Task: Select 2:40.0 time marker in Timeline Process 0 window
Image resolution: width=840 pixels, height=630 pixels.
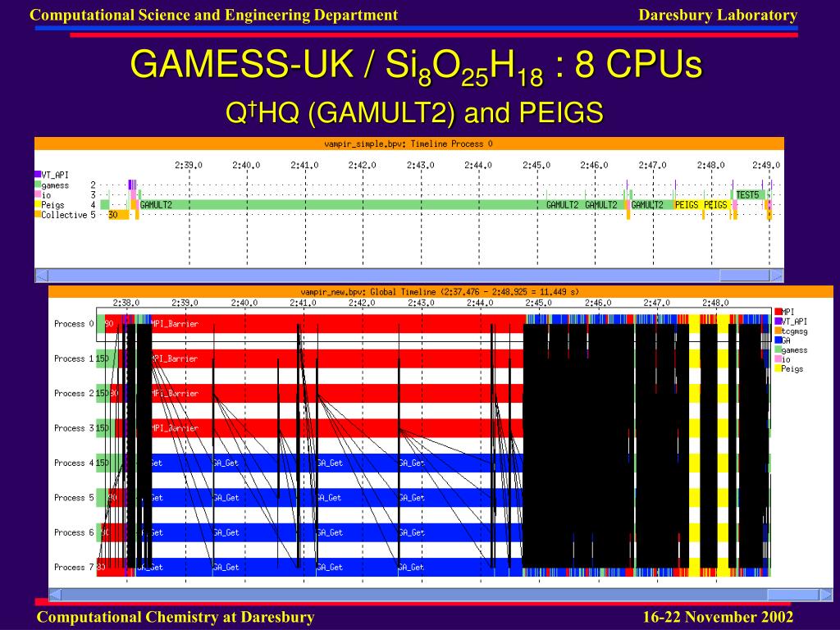Action: tap(246, 165)
